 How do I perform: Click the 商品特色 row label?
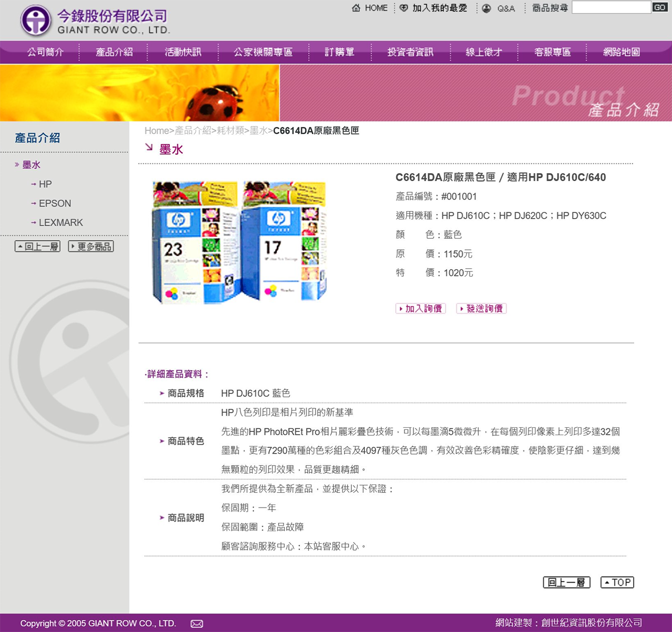click(x=186, y=441)
